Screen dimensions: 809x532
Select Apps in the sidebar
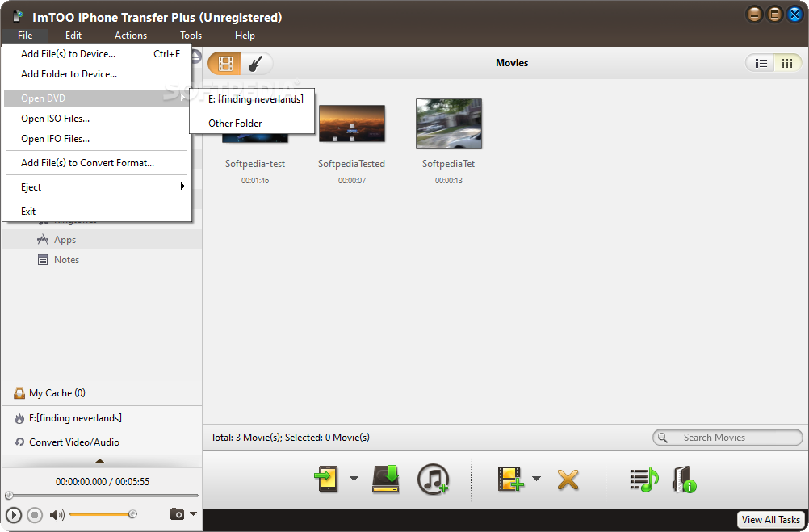101,240
